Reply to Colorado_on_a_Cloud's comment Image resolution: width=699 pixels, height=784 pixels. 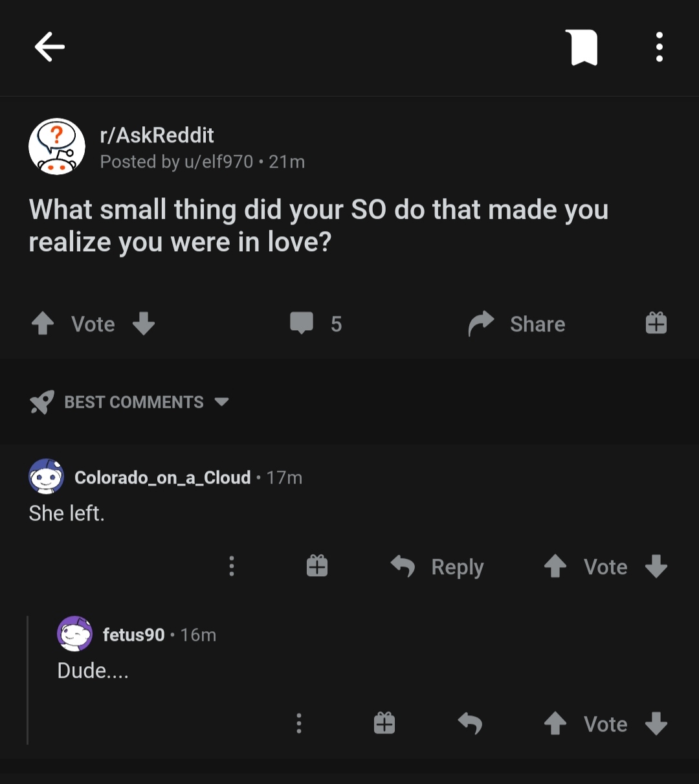click(x=438, y=566)
